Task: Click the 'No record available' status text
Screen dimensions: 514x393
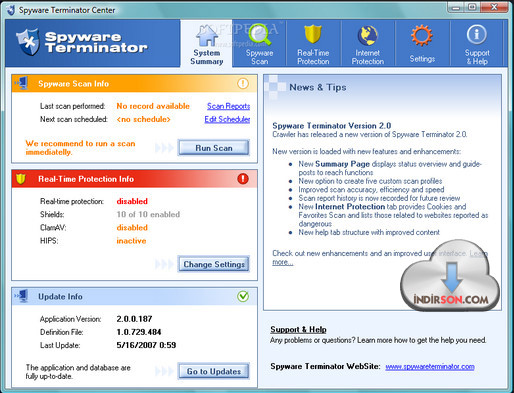Action: (x=153, y=106)
